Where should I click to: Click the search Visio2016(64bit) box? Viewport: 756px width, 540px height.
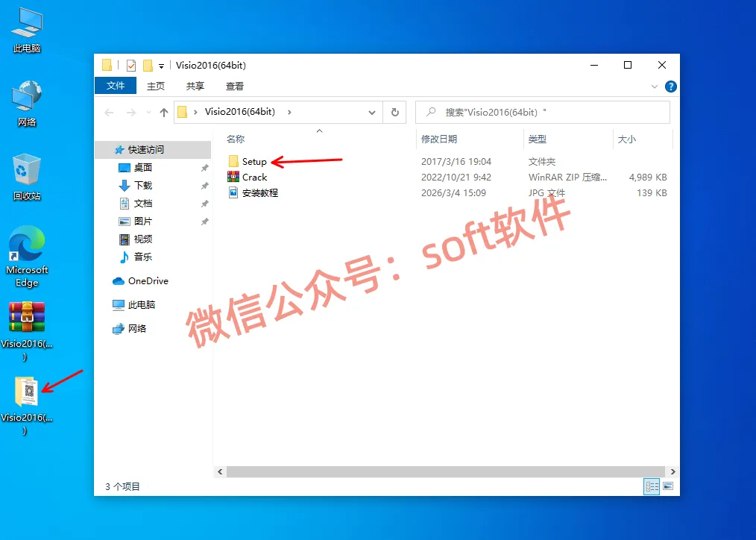click(x=543, y=113)
